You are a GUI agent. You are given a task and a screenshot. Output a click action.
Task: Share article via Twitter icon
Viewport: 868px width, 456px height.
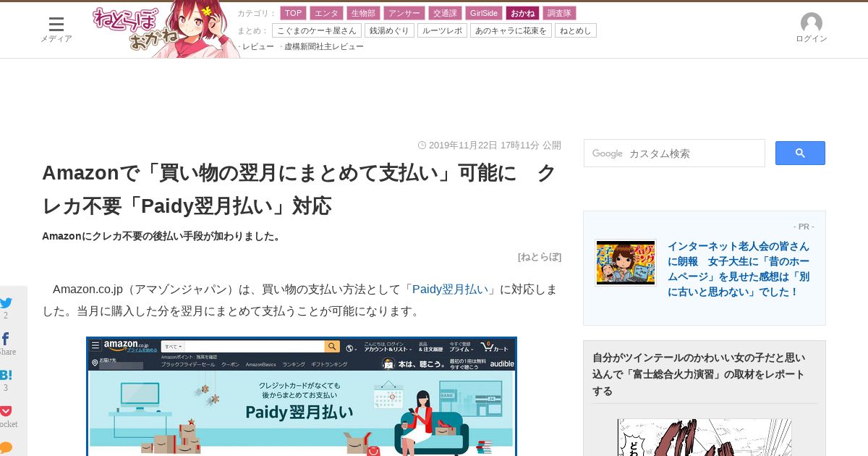pyautogui.click(x=6, y=303)
